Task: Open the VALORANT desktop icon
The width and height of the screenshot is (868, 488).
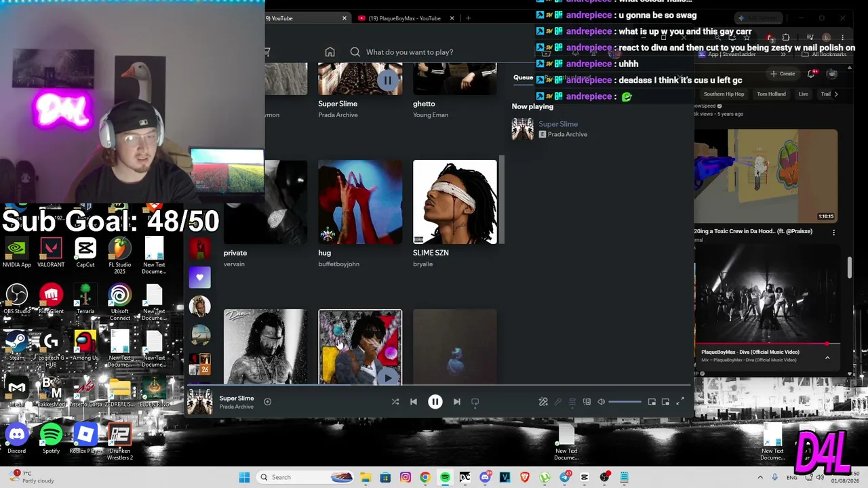Action: 51,252
